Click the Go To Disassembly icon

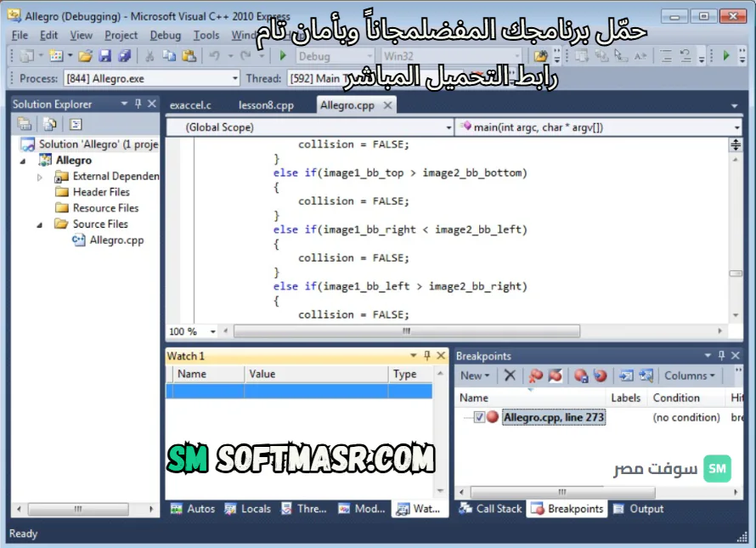646,376
